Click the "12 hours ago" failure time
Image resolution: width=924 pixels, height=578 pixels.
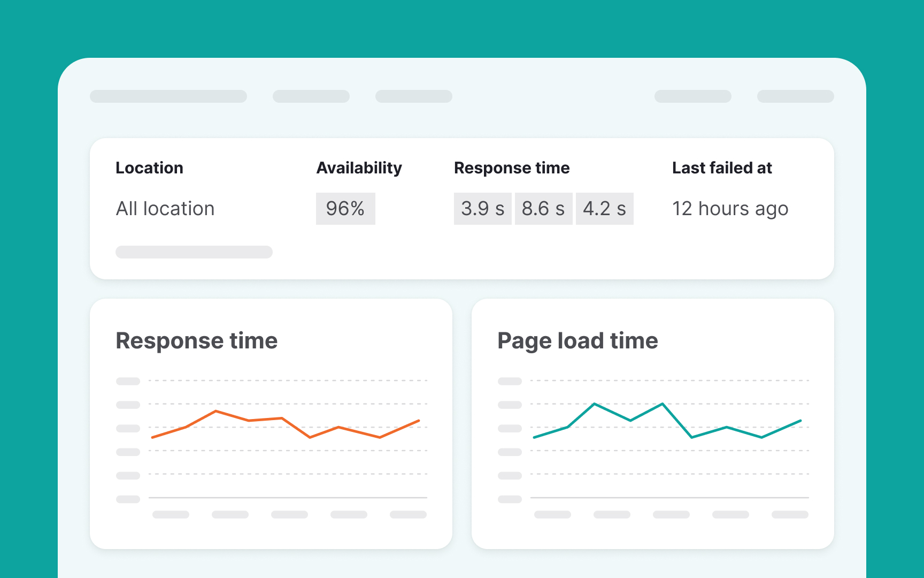[730, 209]
